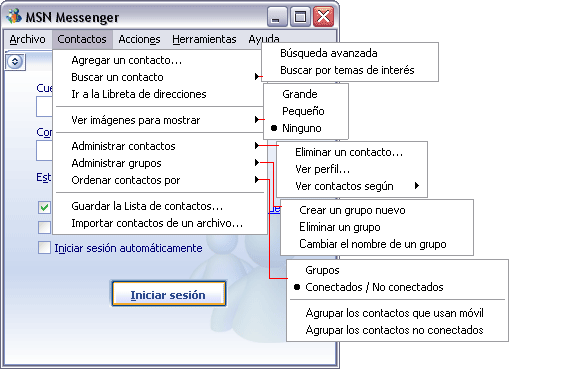This screenshot has width=566, height=369.
Task: Maximize the MSN Messenger window
Action: coord(300,17)
